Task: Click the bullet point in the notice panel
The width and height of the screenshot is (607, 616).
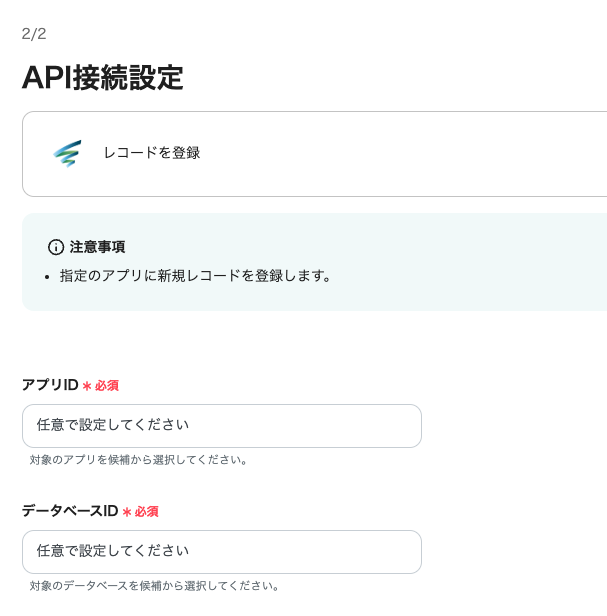Action: click(x=48, y=276)
